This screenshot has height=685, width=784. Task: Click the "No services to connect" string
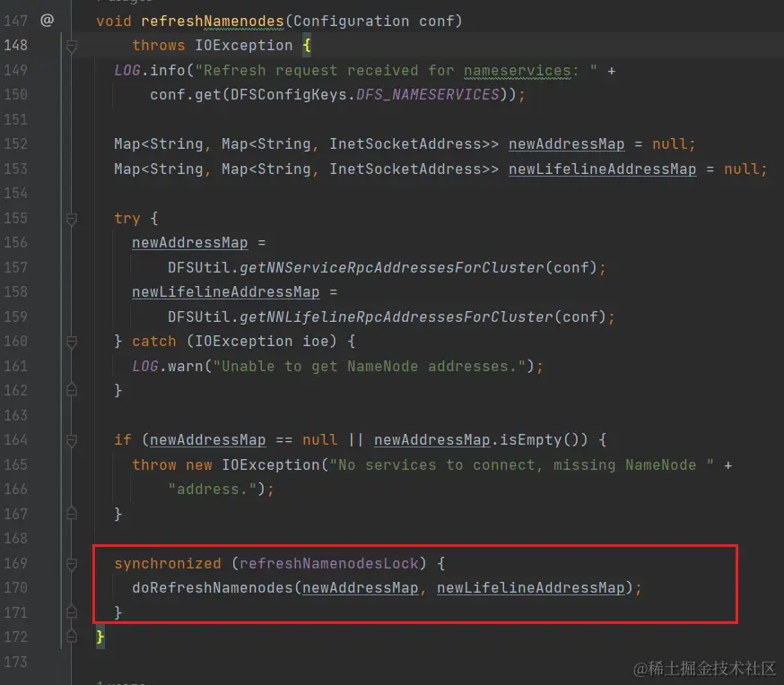[x=521, y=465]
